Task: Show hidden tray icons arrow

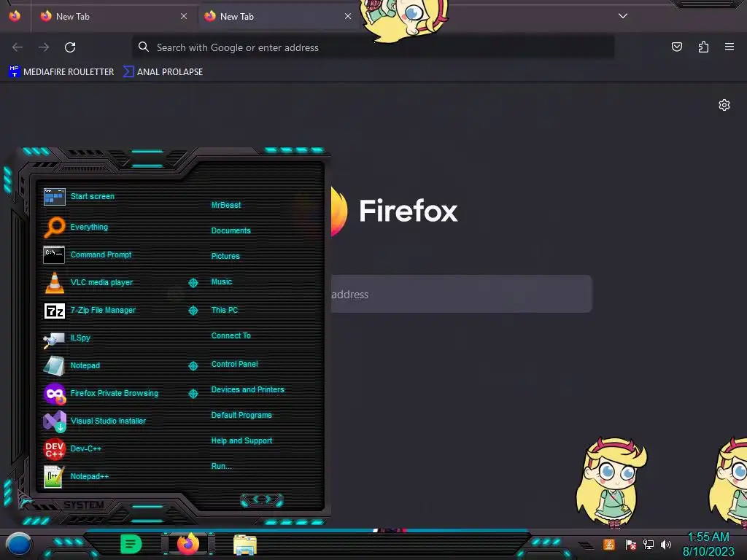Action: point(586,545)
